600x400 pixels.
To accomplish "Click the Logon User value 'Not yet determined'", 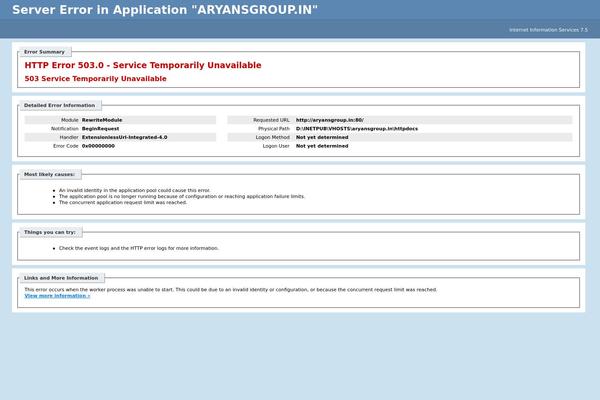I will pyautogui.click(x=322, y=146).
